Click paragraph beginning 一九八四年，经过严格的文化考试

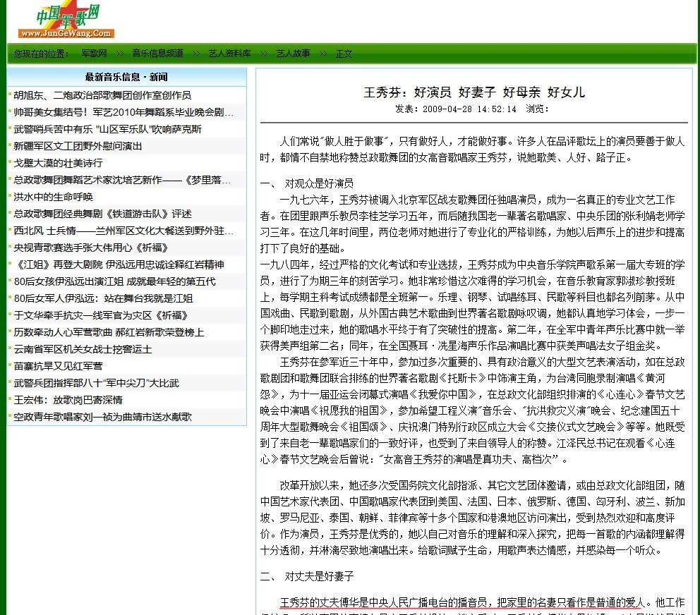click(x=472, y=305)
